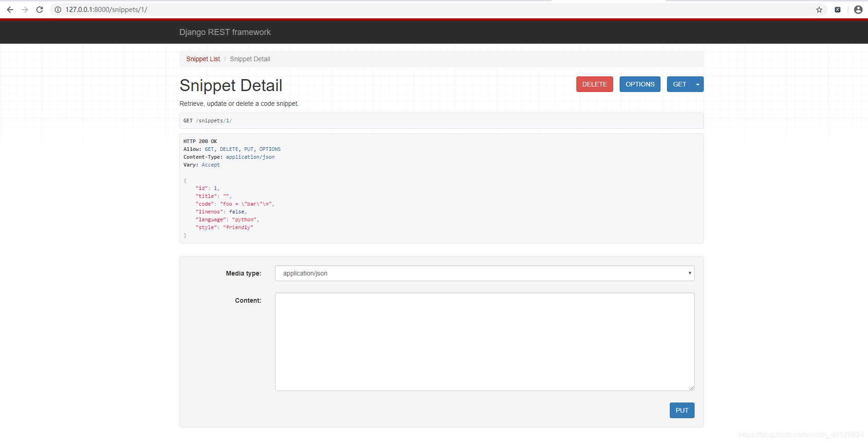Go back with the browser back arrow
868x443 pixels.
[x=10, y=10]
